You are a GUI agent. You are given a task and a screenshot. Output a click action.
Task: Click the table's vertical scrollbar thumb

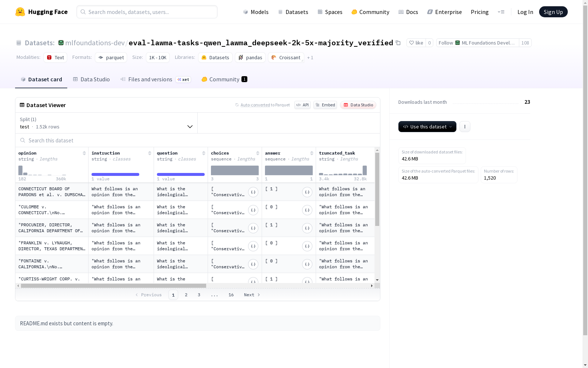coord(377,189)
